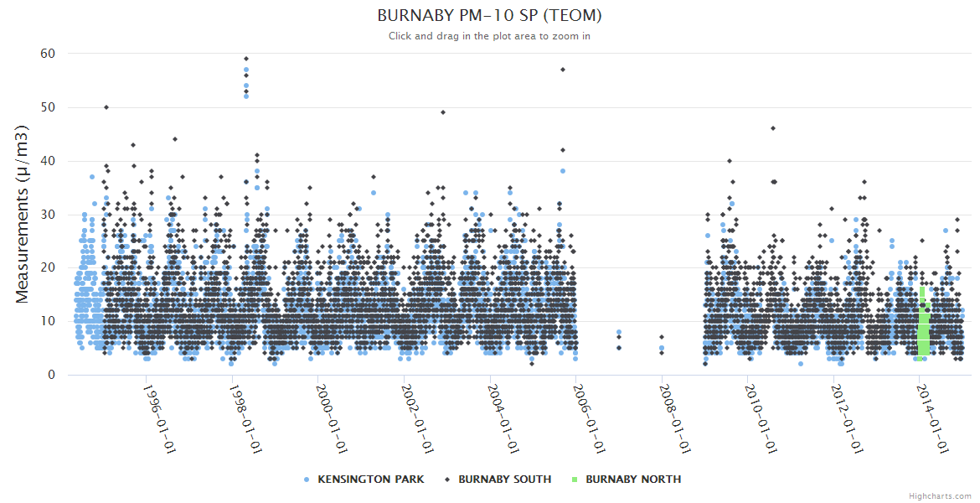Hide the BURNABY SOUTH series via its label
This screenshot has width=980, height=503.
504,480
